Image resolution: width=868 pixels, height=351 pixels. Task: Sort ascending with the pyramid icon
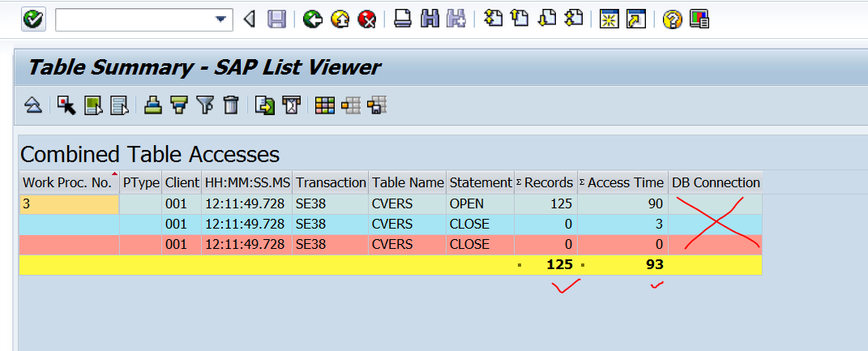tap(153, 105)
